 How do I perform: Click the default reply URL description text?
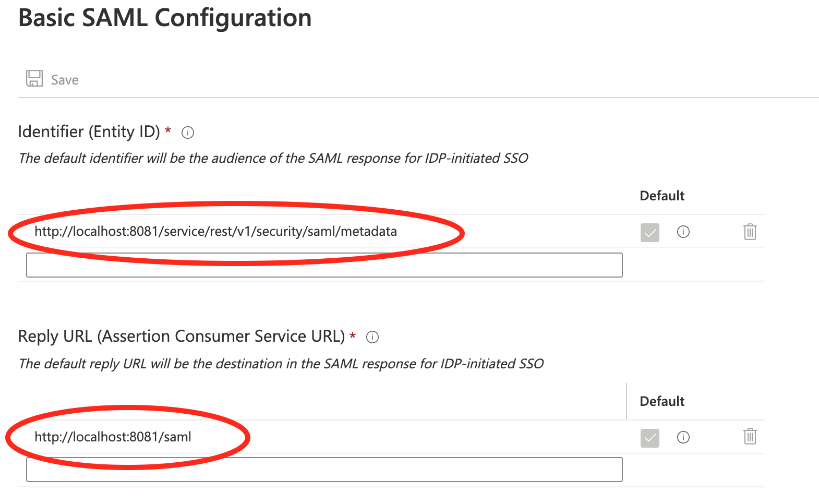point(281,364)
